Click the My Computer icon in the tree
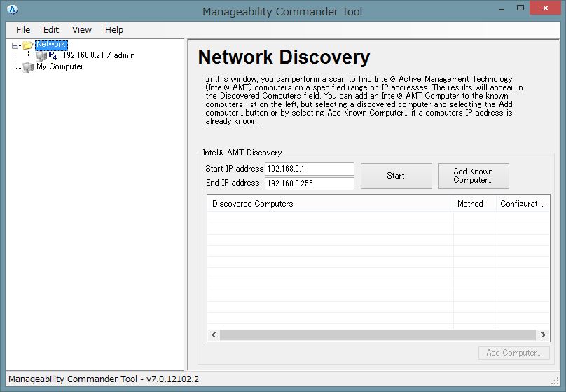 point(28,67)
